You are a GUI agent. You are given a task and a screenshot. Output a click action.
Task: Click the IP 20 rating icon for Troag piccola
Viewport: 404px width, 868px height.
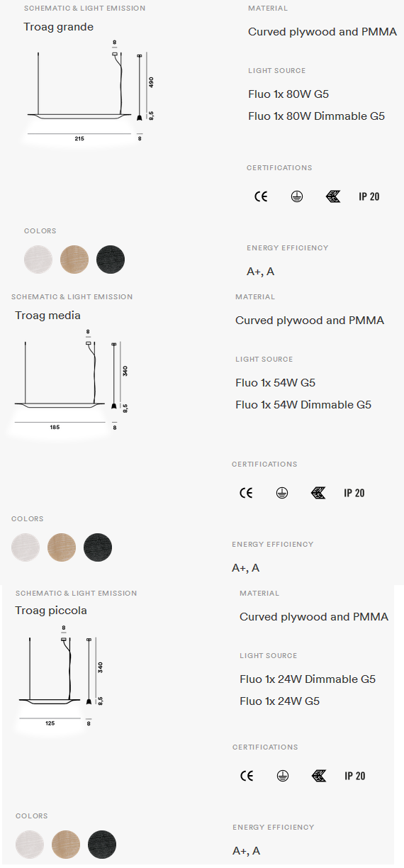click(x=354, y=776)
